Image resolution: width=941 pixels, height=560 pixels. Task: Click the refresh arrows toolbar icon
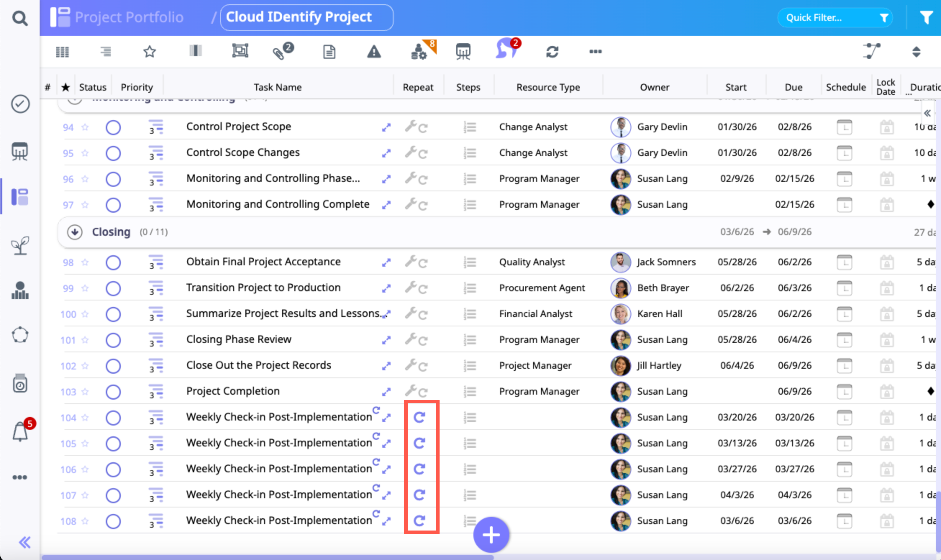point(552,52)
